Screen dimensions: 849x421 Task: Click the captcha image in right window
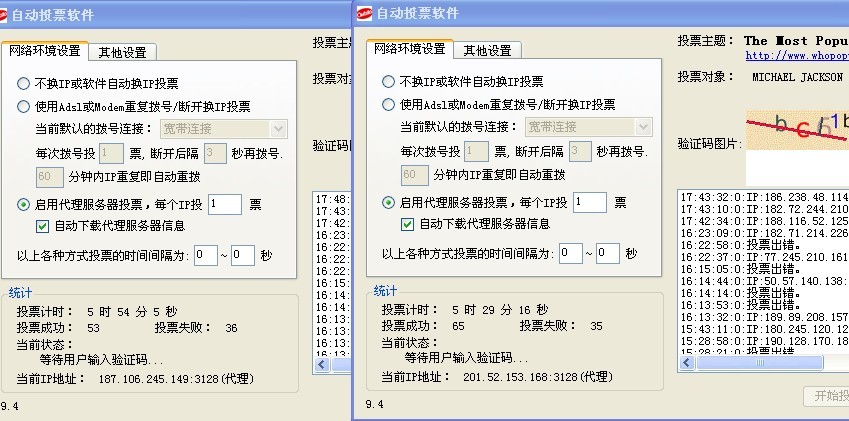point(798,130)
